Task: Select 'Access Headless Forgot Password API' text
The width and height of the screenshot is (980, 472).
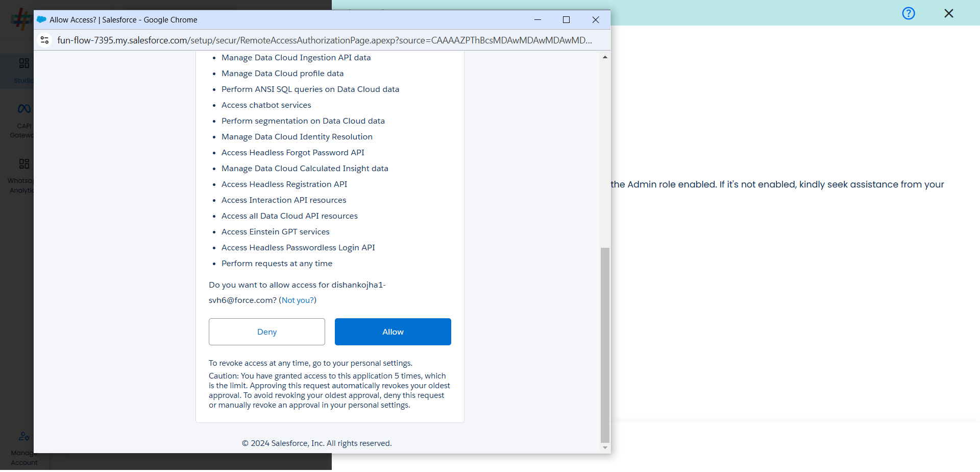Action: click(x=293, y=153)
